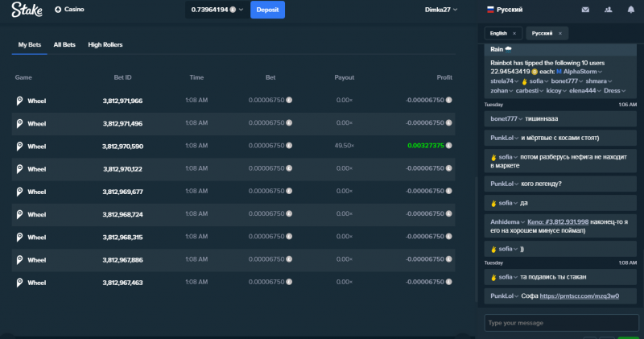Click the Deposit button
This screenshot has width=644, height=339.
tap(267, 10)
